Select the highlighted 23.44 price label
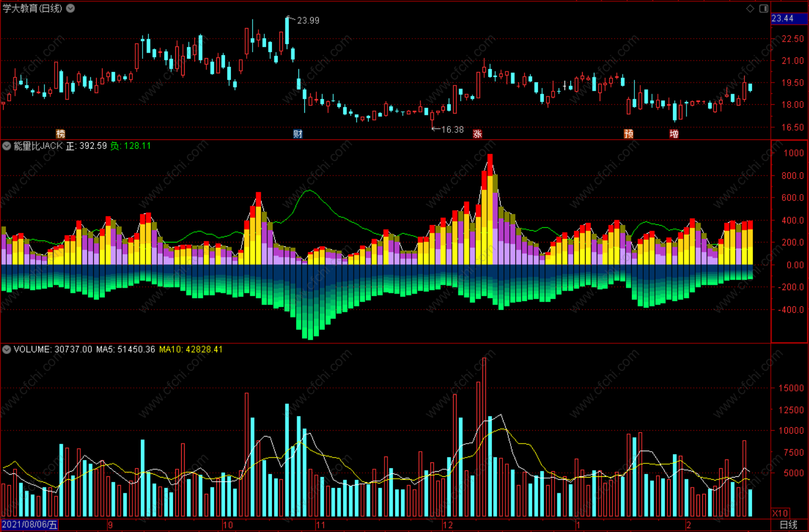The width and height of the screenshot is (809, 532). coord(789,19)
